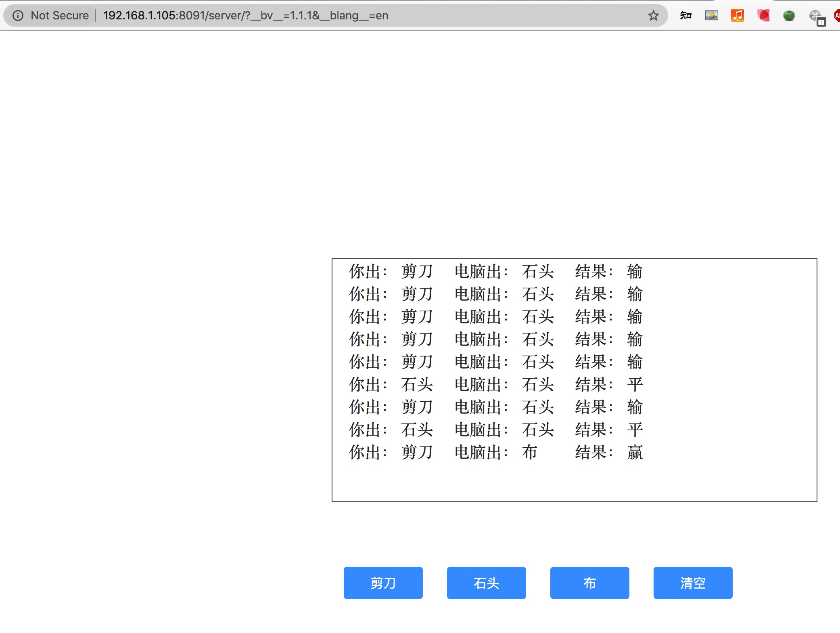Screen dimensions: 840x633
Task: Open the image downloader extension icon
Action: coord(712,16)
